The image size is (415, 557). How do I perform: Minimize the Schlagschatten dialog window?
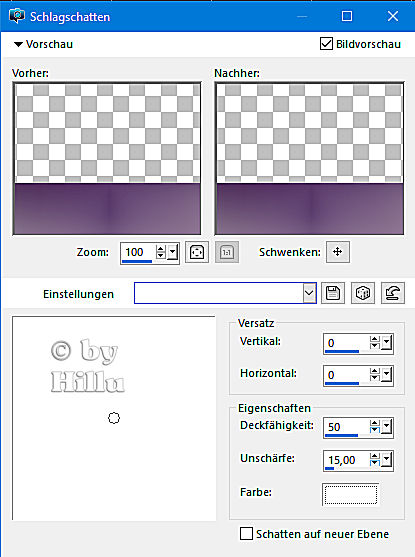click(302, 16)
